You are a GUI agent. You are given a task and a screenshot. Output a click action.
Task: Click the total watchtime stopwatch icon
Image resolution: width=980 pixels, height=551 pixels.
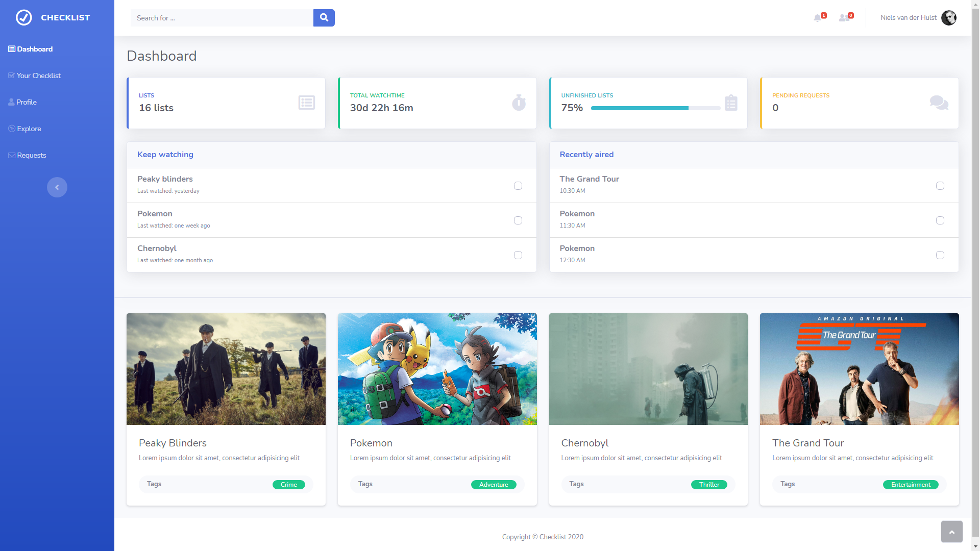[519, 103]
